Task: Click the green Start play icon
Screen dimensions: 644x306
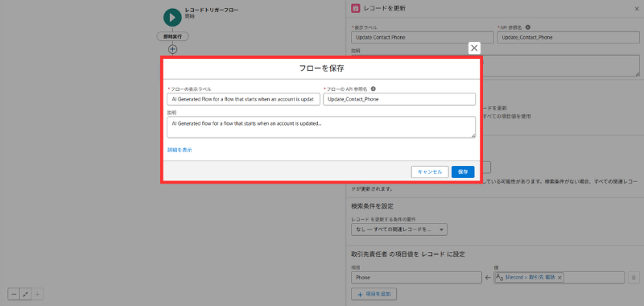Action: coord(172,17)
